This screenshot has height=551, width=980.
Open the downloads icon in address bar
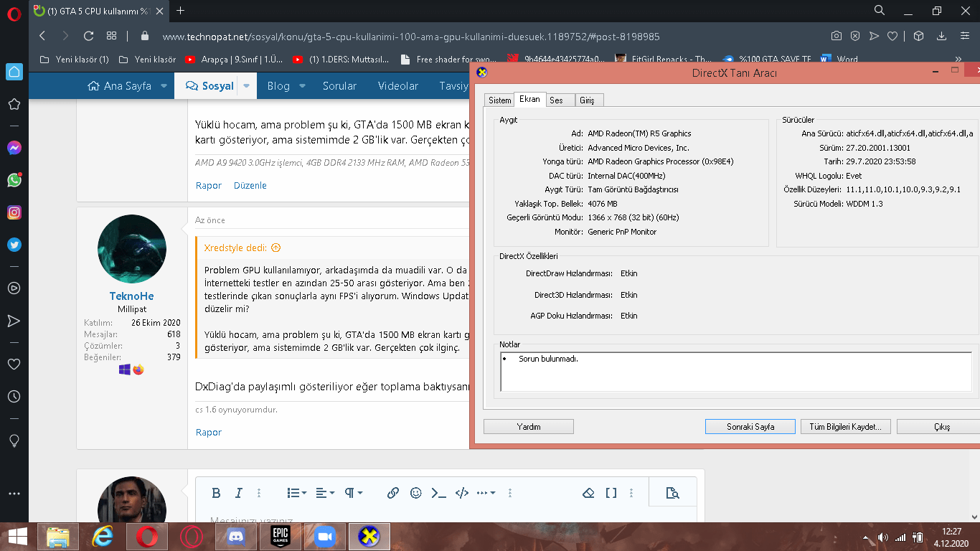pos(942,36)
